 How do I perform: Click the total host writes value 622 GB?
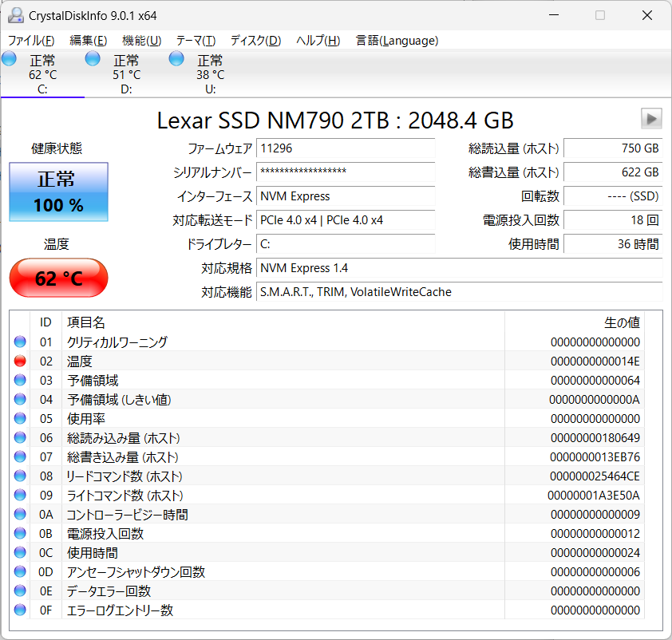coord(613,172)
